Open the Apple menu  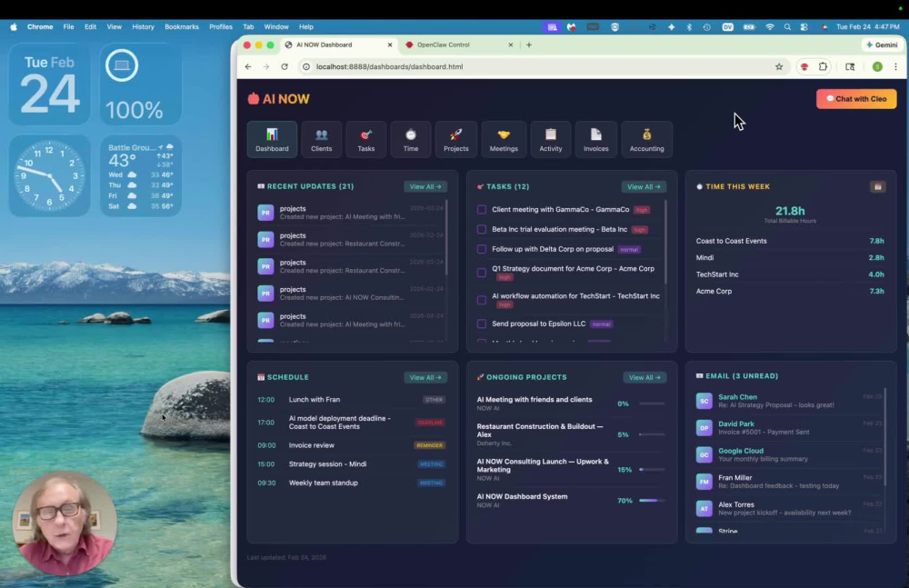[x=14, y=26]
